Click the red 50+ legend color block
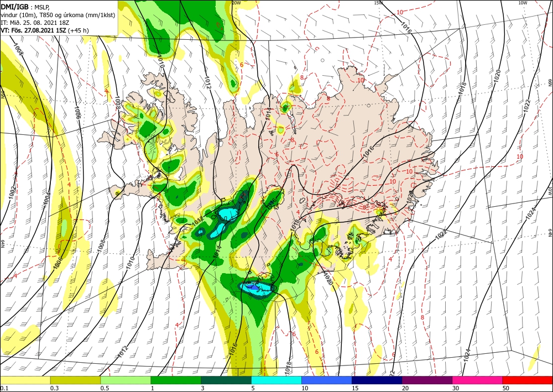Screen dimensions: 553x392 point(528,380)
